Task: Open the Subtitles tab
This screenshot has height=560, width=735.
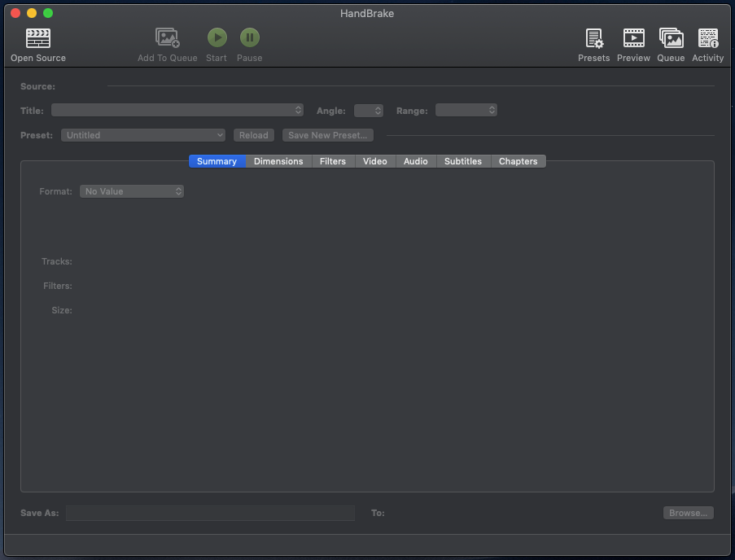Action: point(463,161)
